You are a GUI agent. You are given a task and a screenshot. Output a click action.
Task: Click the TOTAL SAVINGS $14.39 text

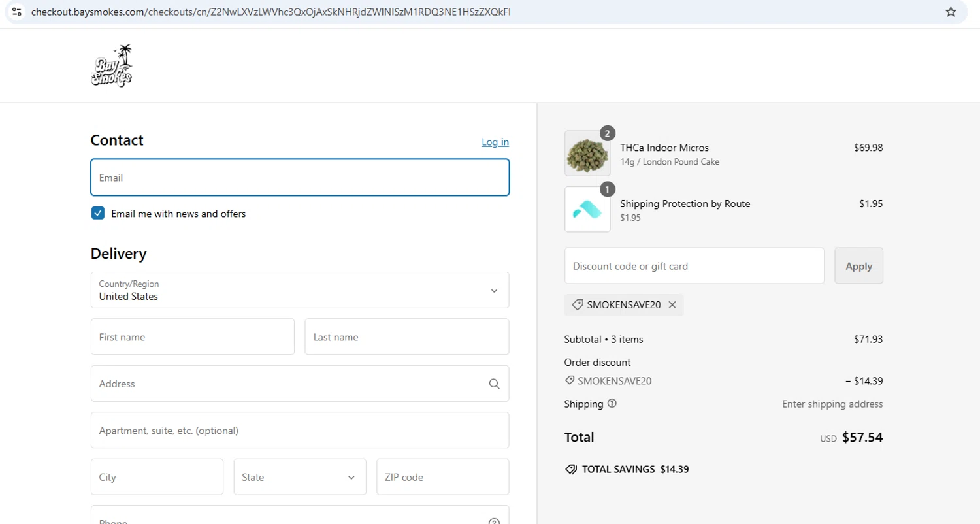635,469
